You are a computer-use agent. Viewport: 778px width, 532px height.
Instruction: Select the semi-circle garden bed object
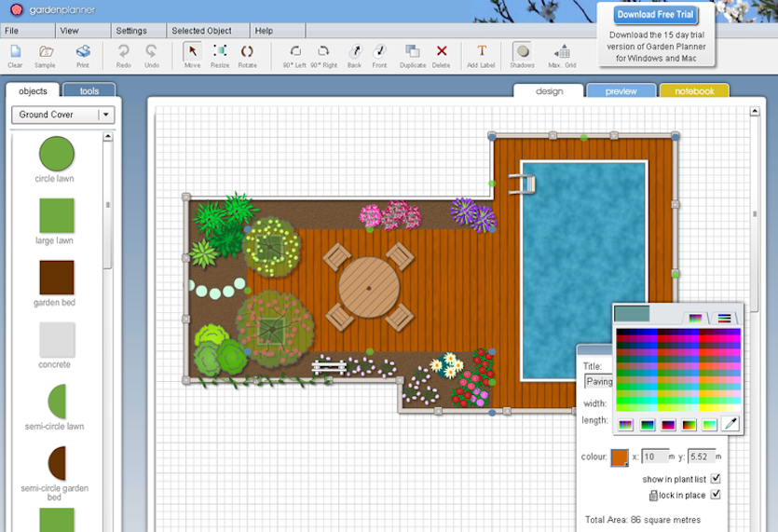(57, 463)
